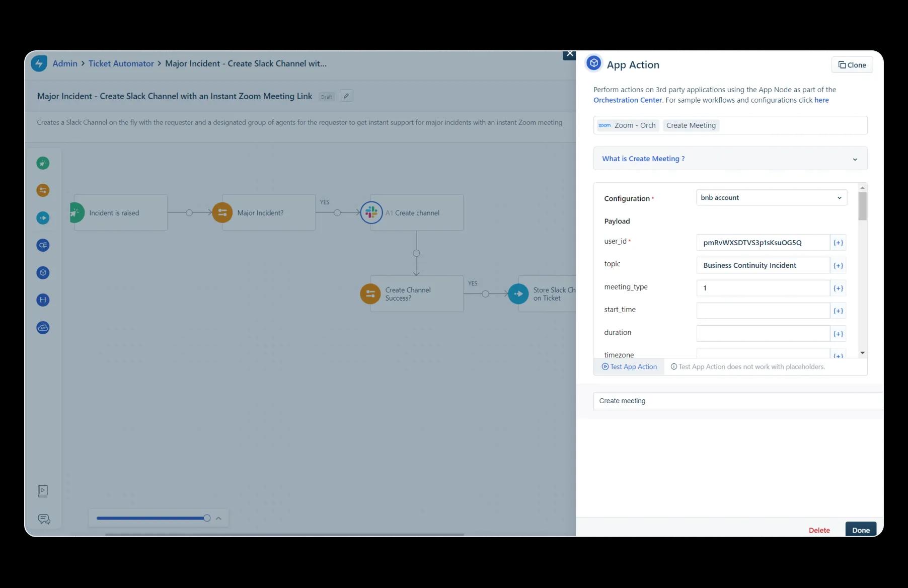Screen dimensions: 908x588
Task: Select the event trigger node icon in sidebar
Action: coord(43,163)
